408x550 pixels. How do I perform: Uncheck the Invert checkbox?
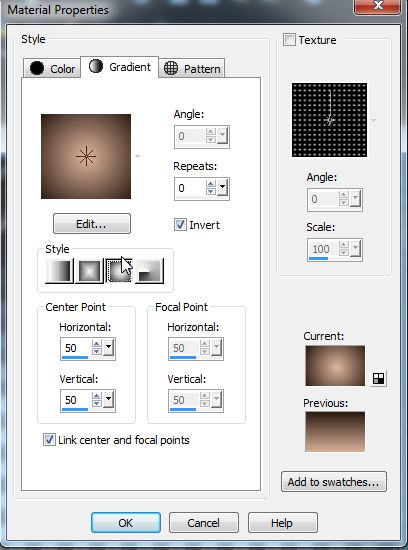tap(180, 225)
